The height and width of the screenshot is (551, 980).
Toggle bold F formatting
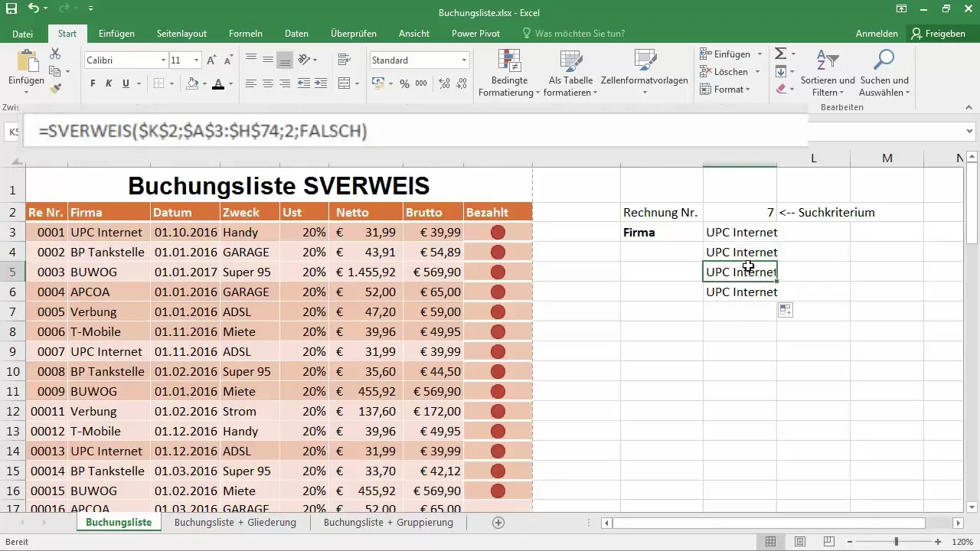(93, 83)
